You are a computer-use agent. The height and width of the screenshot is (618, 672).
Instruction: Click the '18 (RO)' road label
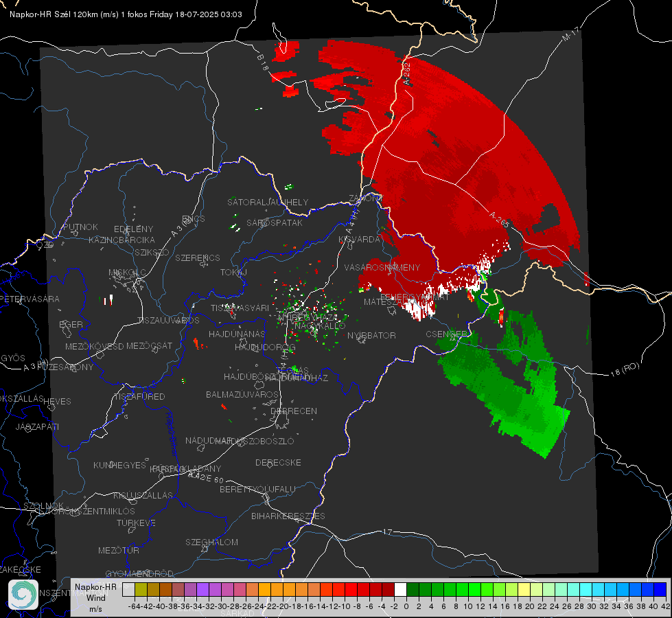coord(625,369)
